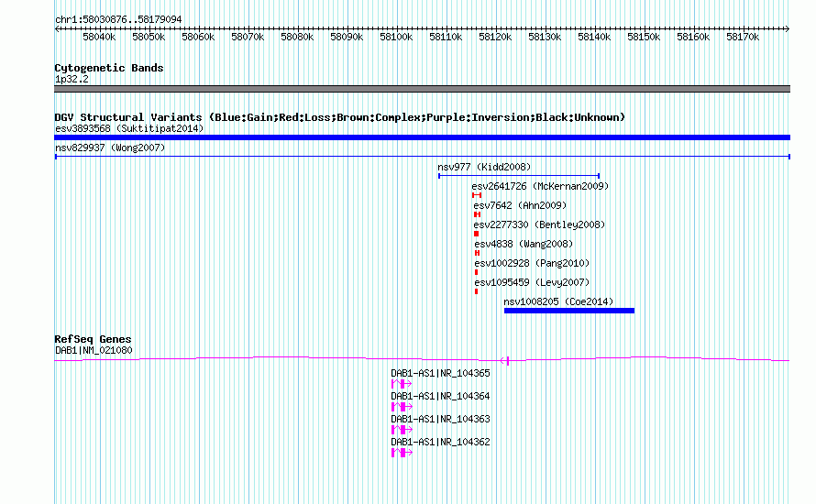
Task: Select the Cytogenetic Bands track title
Action: click(109, 68)
